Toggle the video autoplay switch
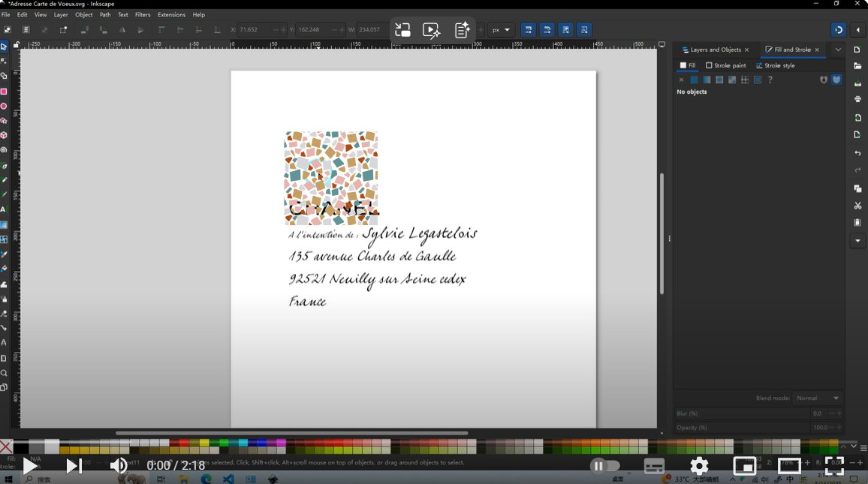 point(604,466)
